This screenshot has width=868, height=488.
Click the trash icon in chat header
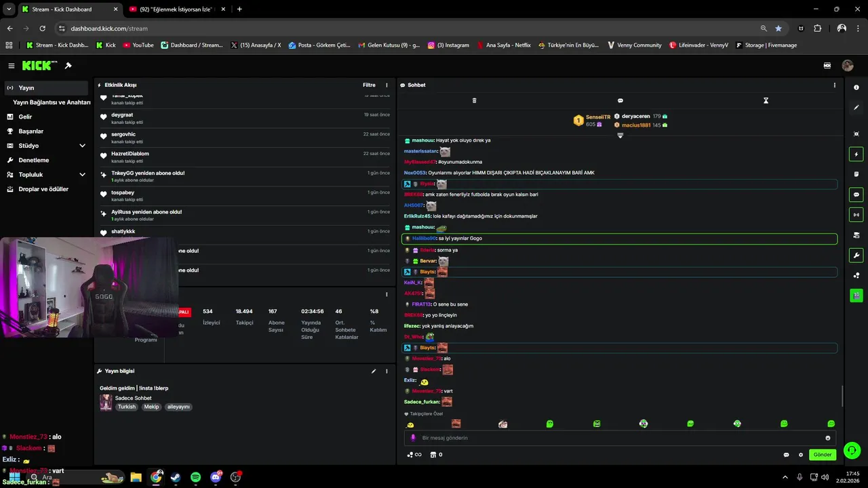click(x=474, y=100)
